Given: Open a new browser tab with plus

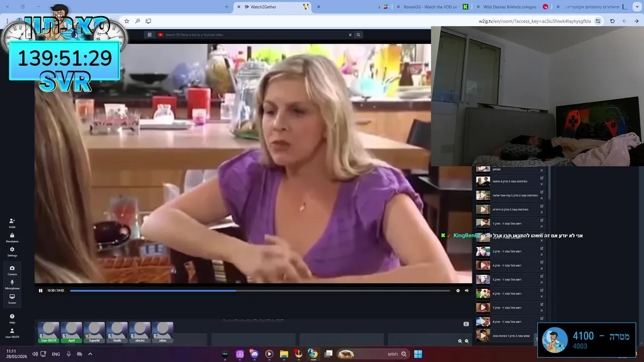Looking at the screenshot, I should click(227, 7).
